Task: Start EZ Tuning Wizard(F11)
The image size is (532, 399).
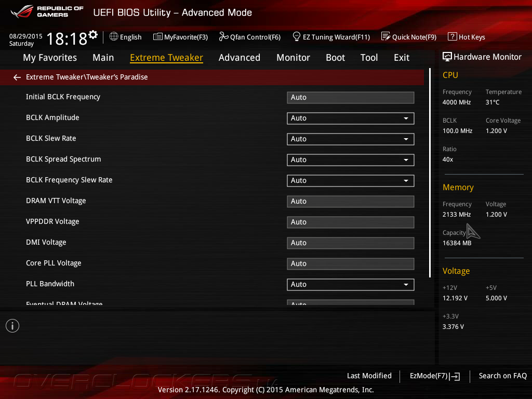Action: coord(331,37)
